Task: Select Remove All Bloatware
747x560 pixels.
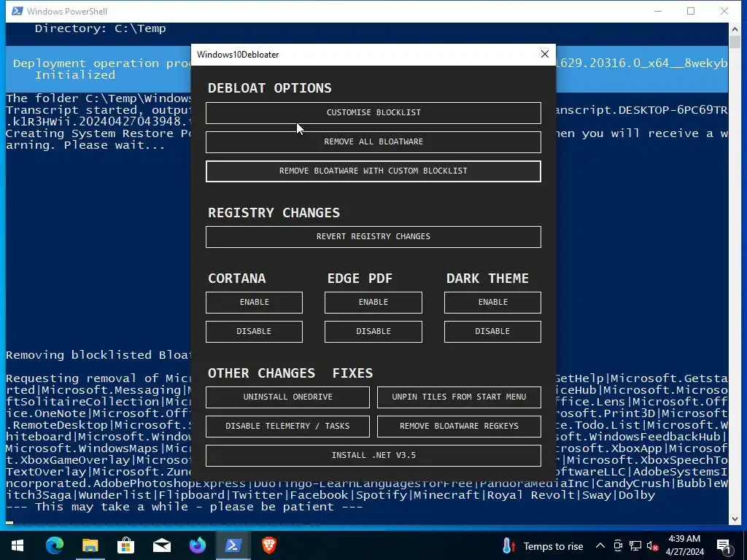Action: tap(373, 142)
